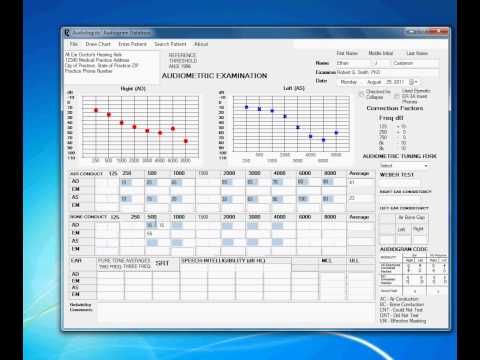This screenshot has width=480, height=360.
Task: Open the Draw Chart menu
Action: pyautogui.click(x=98, y=44)
